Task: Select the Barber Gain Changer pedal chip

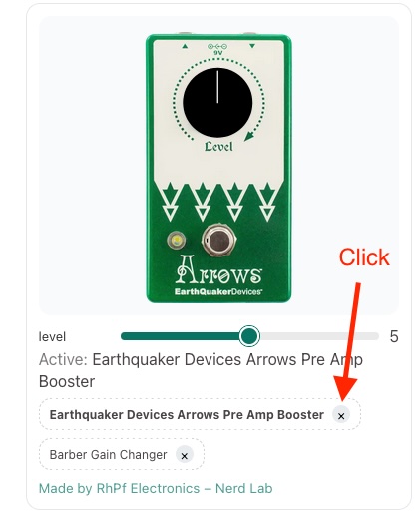Action: 108,455
